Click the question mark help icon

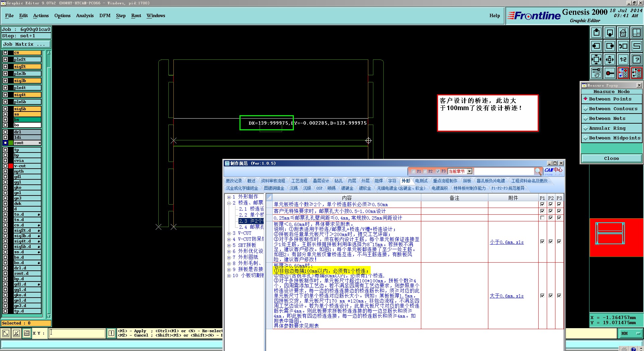[636, 60]
